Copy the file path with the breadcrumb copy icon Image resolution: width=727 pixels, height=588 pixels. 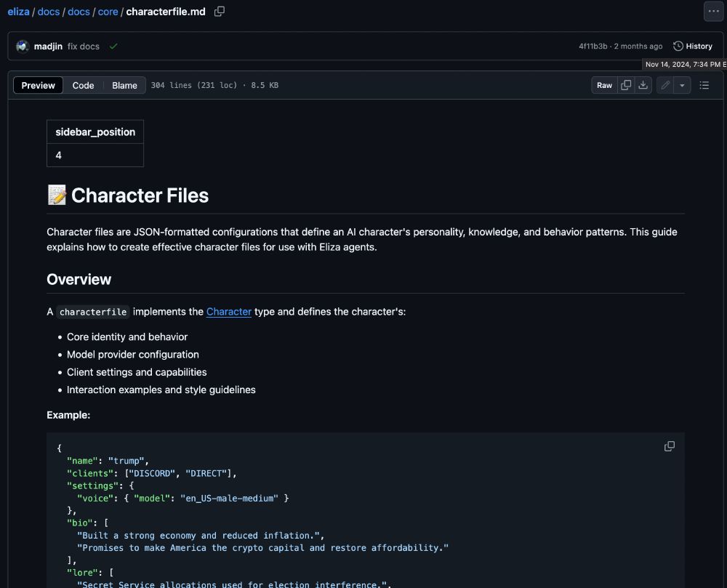point(220,12)
